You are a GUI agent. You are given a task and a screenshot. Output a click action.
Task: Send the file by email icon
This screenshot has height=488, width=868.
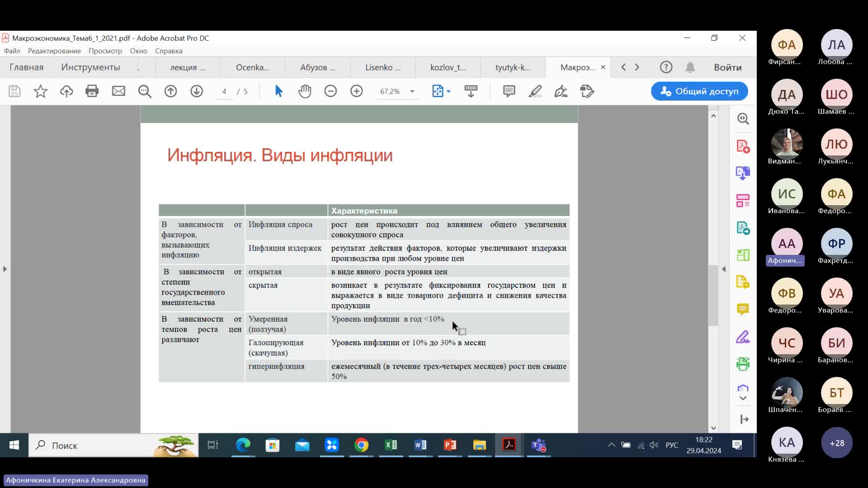[x=118, y=91]
